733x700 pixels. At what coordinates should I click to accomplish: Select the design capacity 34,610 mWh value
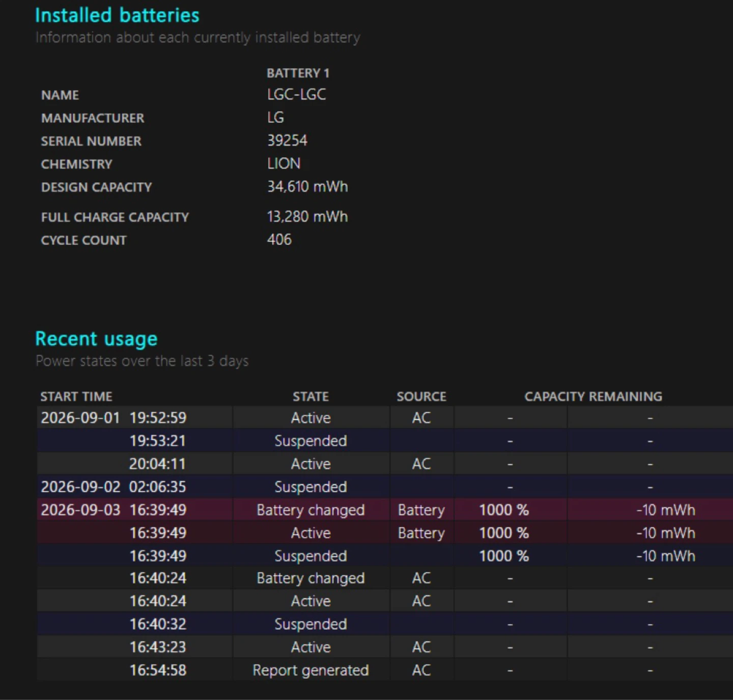[307, 186]
